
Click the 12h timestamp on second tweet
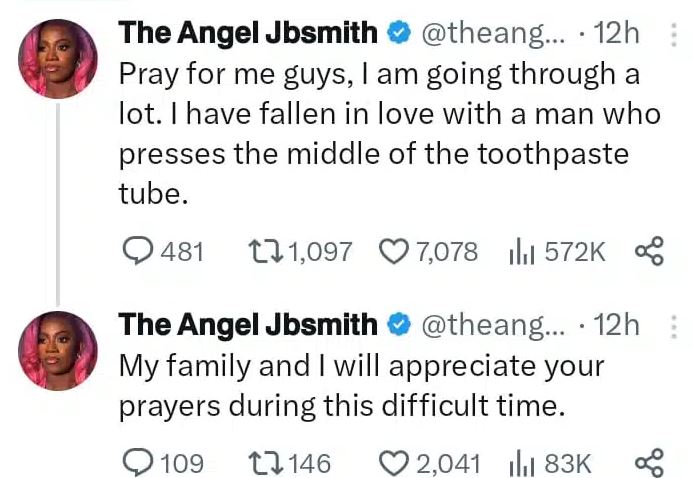[616, 324]
